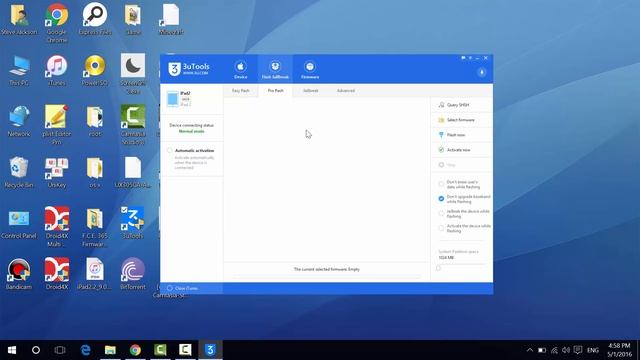Open Task View on the taskbar
The image size is (640, 360).
point(60,350)
